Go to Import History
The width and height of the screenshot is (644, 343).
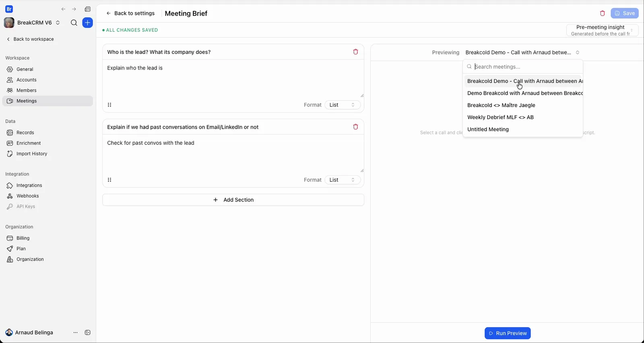47,154
